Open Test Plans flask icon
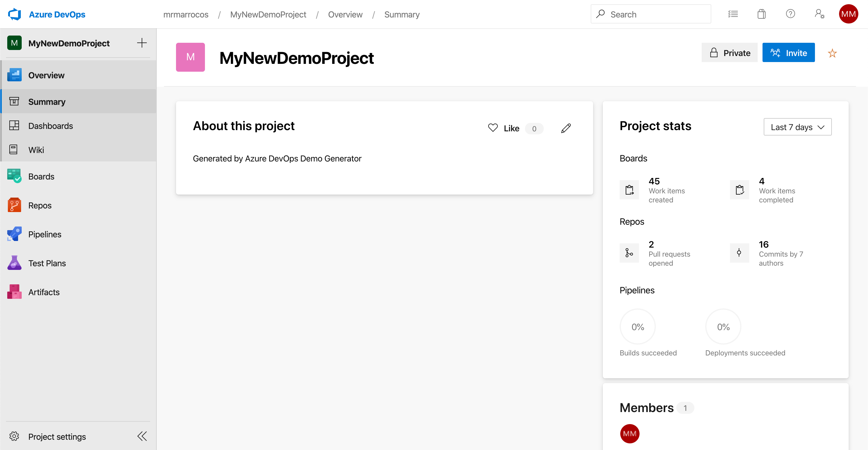This screenshot has height=450, width=868. coord(14,263)
